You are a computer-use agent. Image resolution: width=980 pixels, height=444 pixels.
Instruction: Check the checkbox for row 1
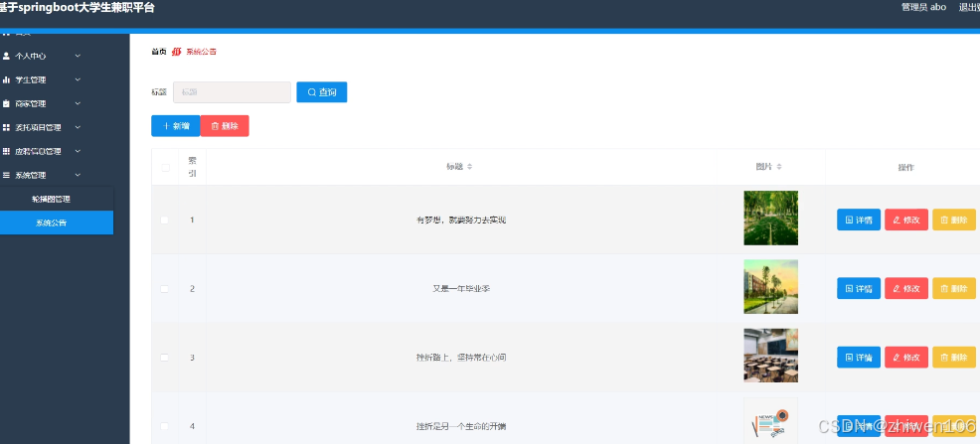pyautogui.click(x=165, y=220)
